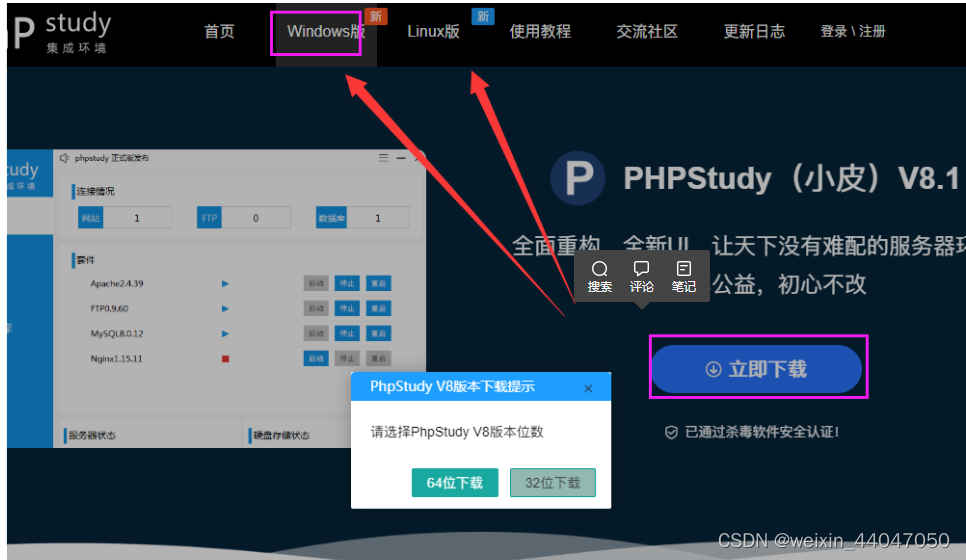
Task: Click 重启 button in FTP0.9.60 row
Action: click(x=378, y=309)
